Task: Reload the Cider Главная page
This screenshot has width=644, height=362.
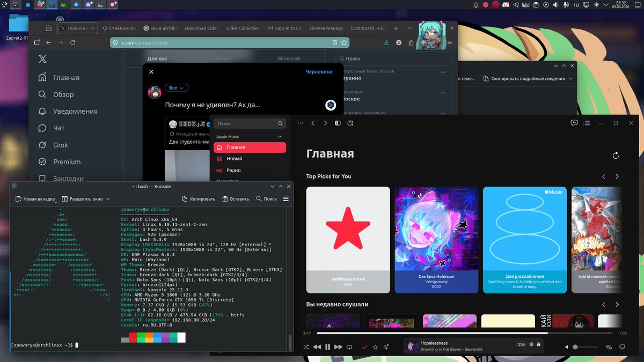Action: point(616,156)
